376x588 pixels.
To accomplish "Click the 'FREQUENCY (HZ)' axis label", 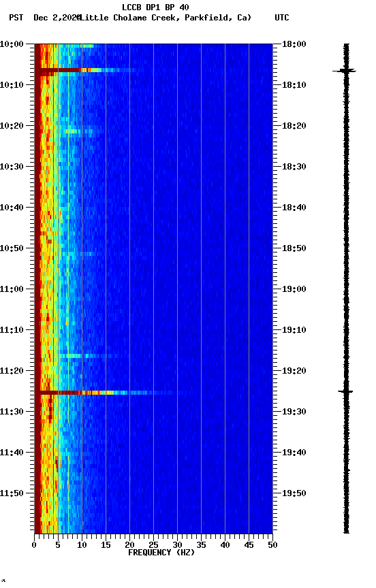I will [x=161, y=553].
